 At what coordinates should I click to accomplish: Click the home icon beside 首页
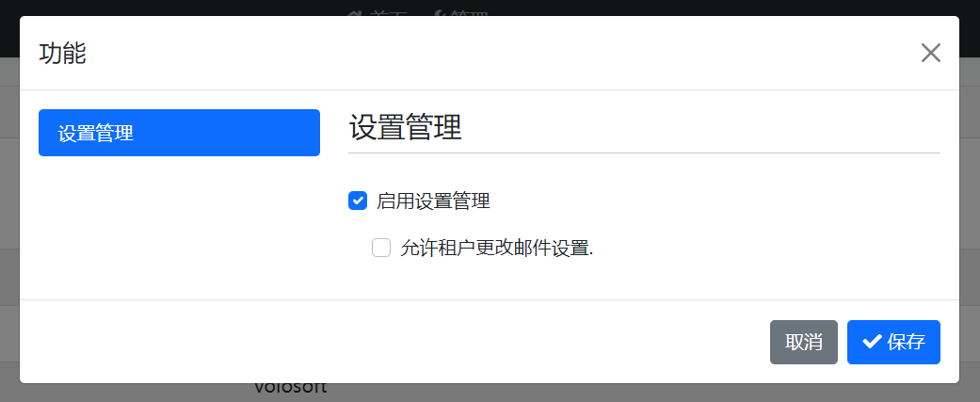(x=356, y=13)
